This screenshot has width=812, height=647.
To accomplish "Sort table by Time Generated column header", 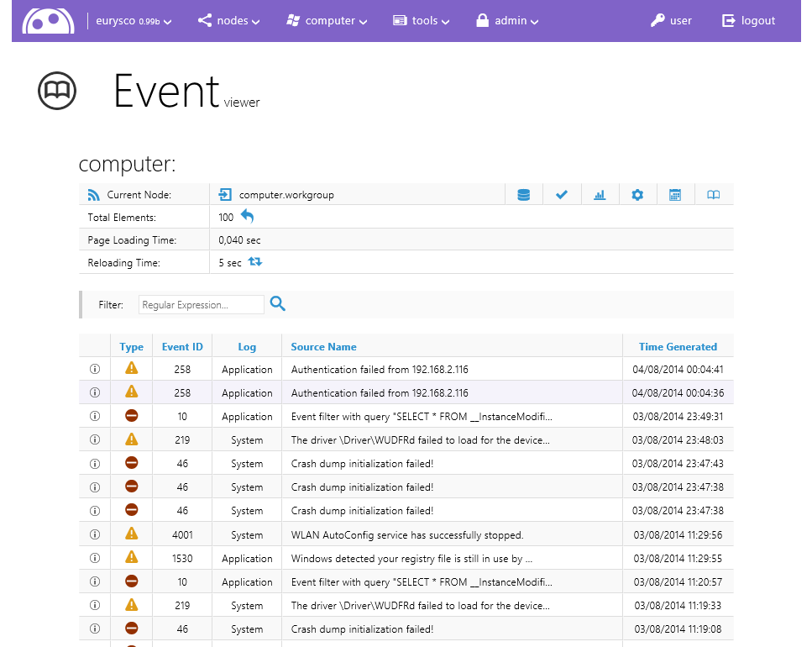I will pyautogui.click(x=678, y=346).
